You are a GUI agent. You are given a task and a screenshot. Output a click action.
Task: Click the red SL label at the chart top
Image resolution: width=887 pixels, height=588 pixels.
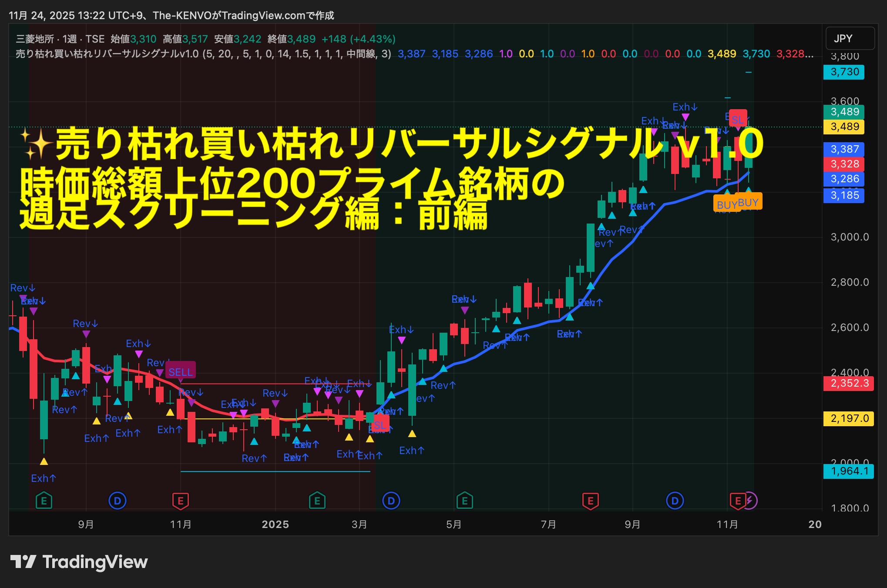(x=738, y=119)
